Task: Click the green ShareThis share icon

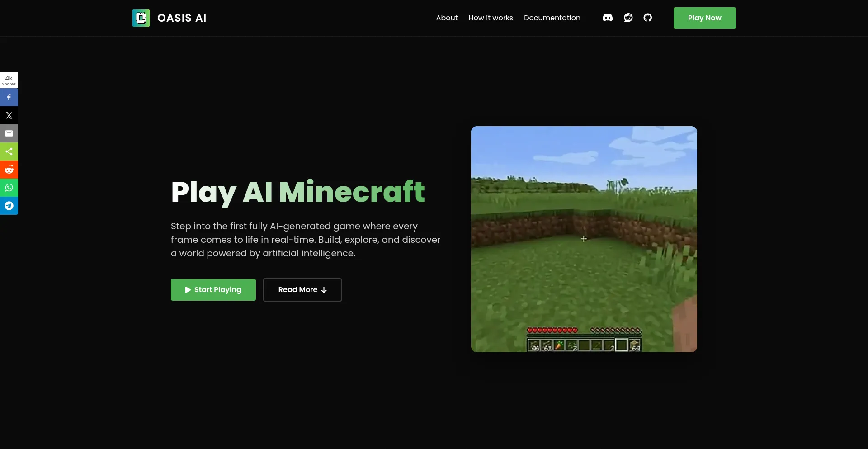Action: click(x=9, y=151)
